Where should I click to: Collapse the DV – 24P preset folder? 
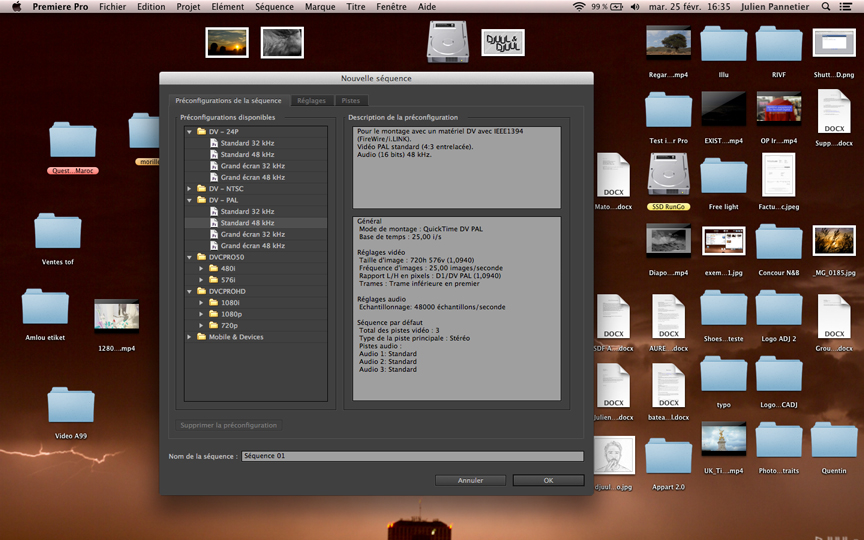click(190, 132)
